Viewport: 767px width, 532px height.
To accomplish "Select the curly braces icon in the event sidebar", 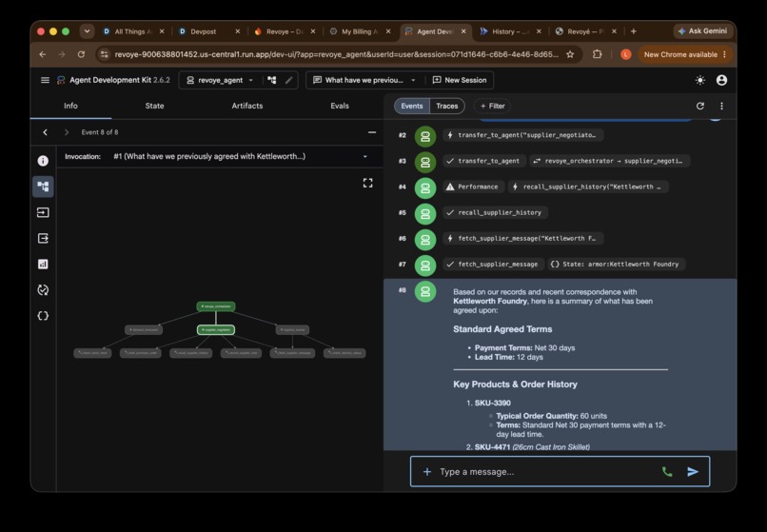I will tap(43, 316).
